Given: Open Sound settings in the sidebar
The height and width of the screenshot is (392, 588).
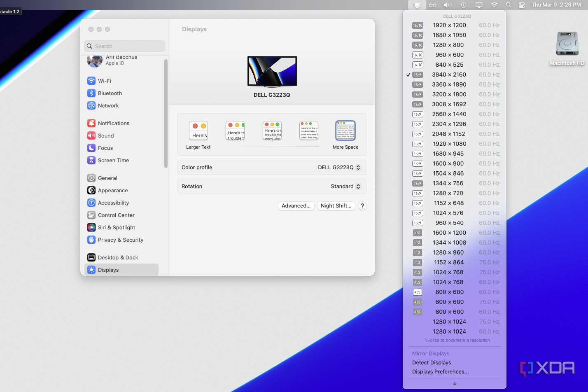Looking at the screenshot, I should 106,135.
